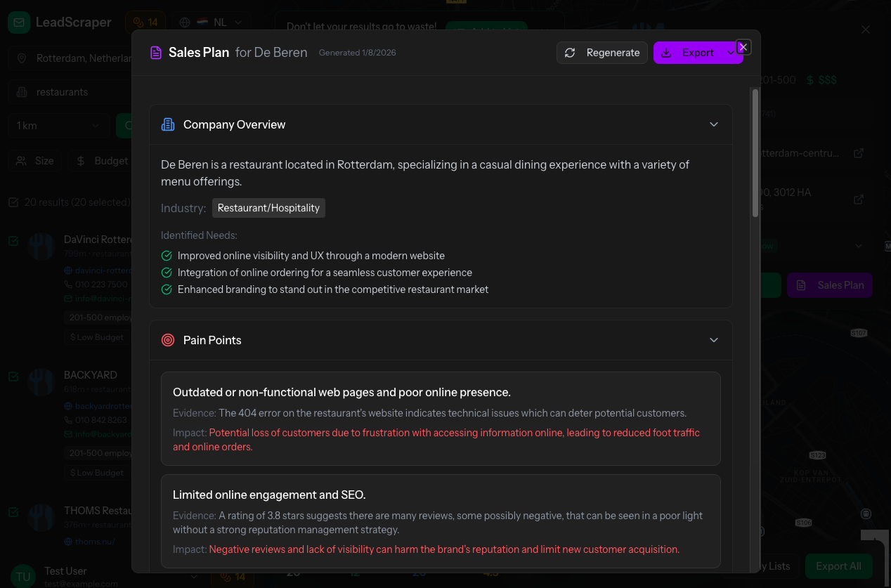Click the LeadScraper logo icon

click(19, 22)
